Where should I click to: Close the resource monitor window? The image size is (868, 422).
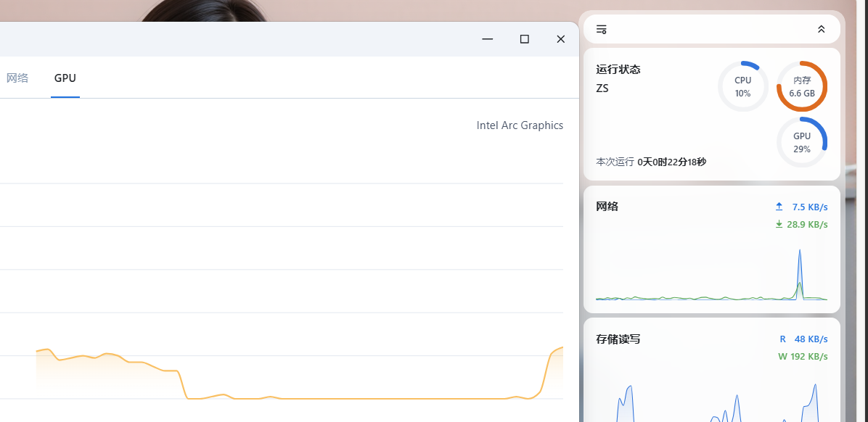pyautogui.click(x=561, y=38)
